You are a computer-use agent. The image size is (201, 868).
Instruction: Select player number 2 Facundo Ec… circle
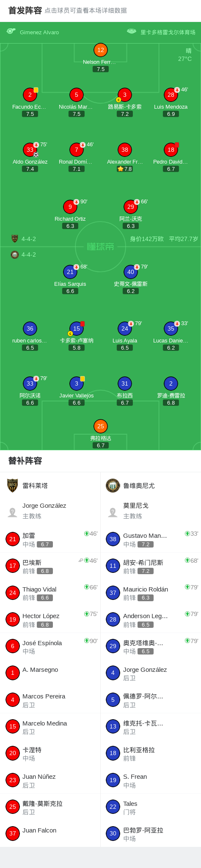tap(30, 95)
